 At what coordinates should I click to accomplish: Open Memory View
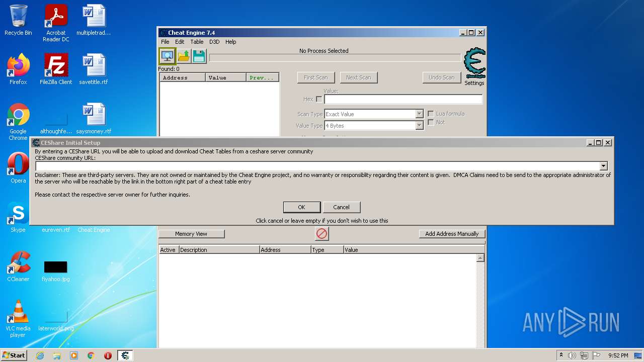click(x=191, y=234)
